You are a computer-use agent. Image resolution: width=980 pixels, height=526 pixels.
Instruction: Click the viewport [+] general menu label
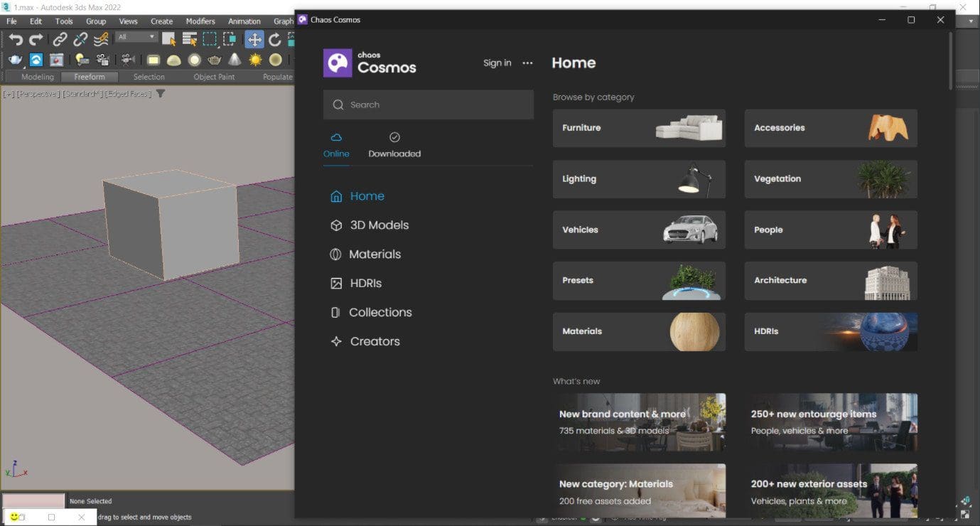pos(9,94)
